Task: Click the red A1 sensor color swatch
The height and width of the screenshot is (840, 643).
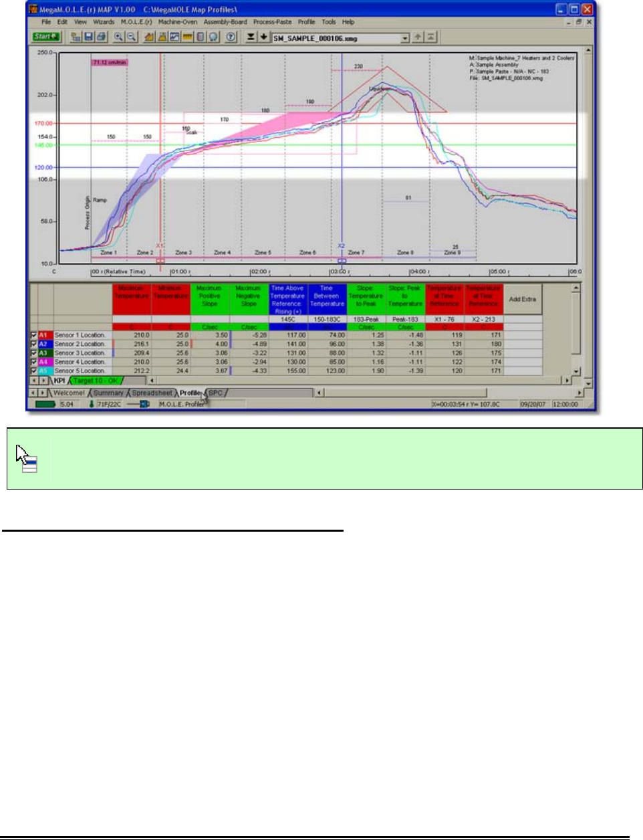Action: (45, 335)
